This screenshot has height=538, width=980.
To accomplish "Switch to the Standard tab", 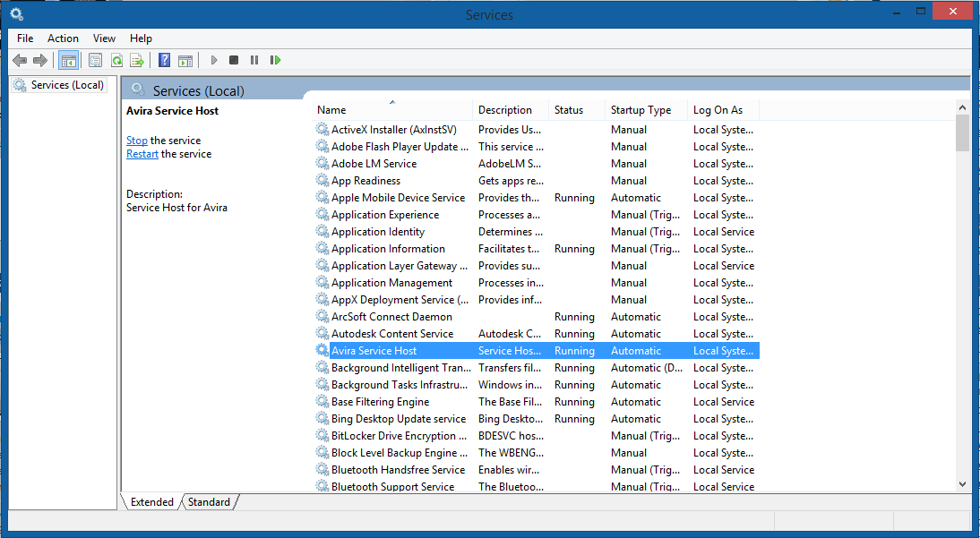I will coord(209,502).
